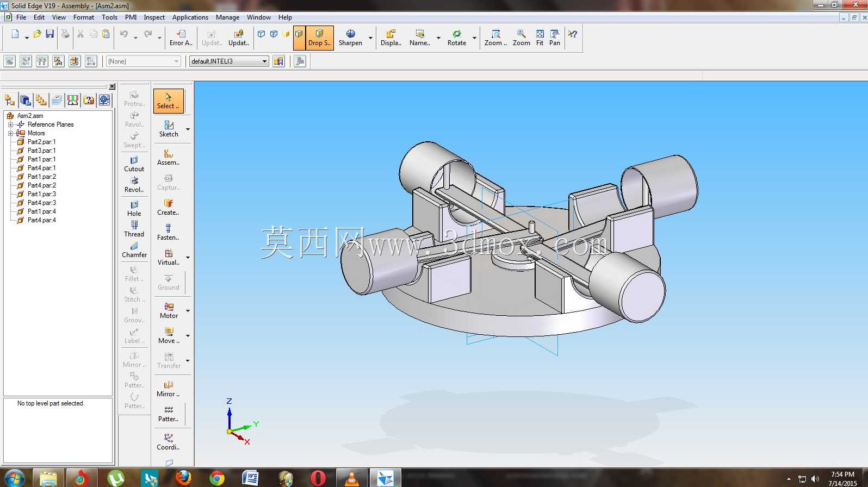
Task: Click the Coordinate System tool
Action: point(169,442)
